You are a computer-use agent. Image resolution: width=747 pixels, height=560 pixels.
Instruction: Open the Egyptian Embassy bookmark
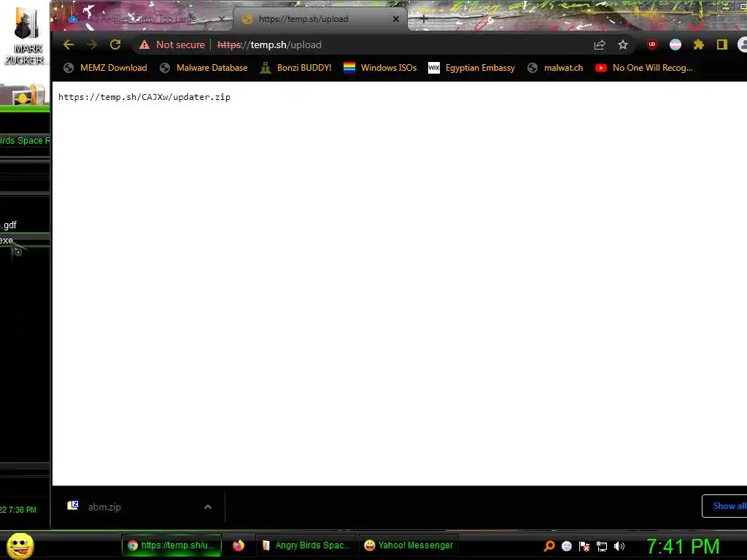472,68
